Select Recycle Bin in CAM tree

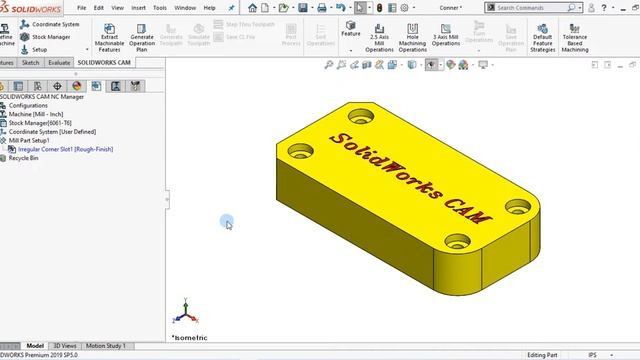[23, 158]
